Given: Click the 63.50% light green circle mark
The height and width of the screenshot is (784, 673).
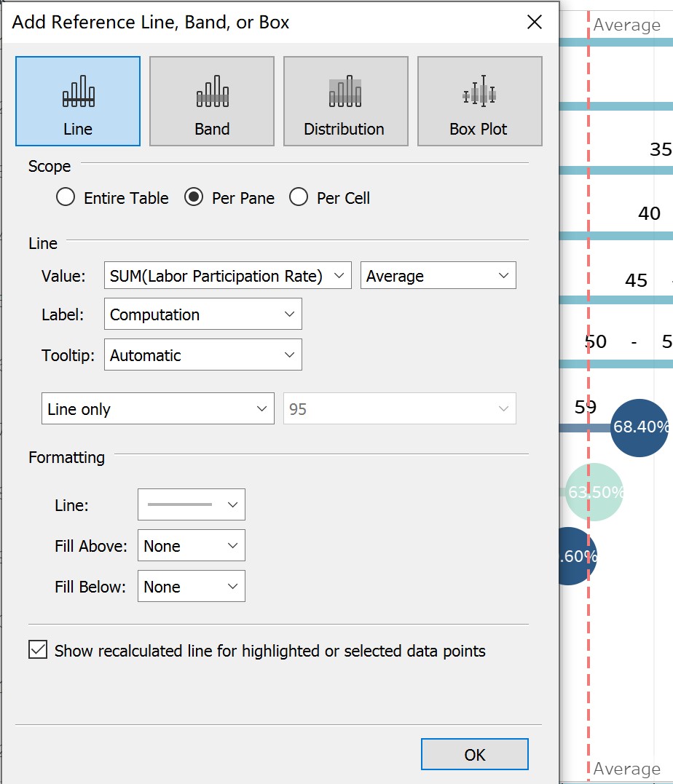Looking at the screenshot, I should click(x=594, y=493).
